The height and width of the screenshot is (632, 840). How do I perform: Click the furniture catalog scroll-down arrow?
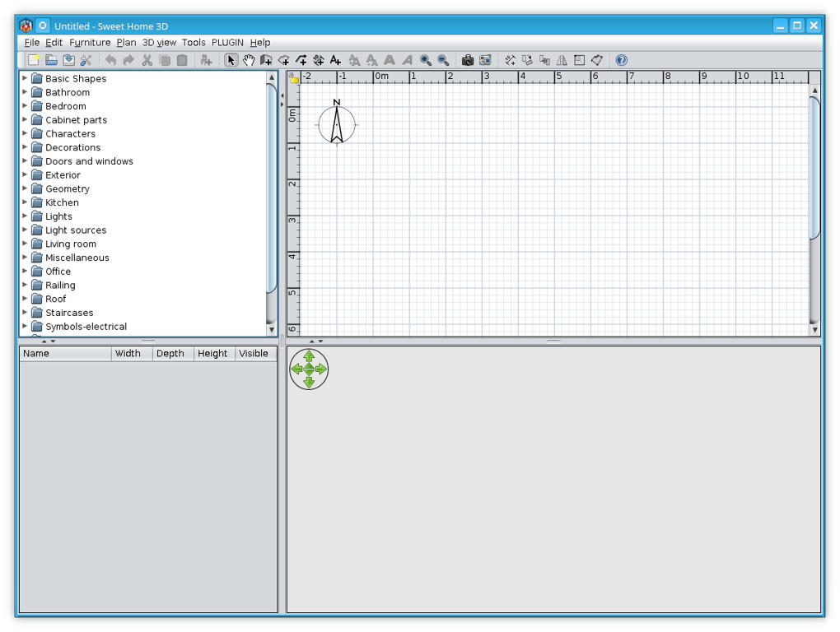tap(272, 330)
